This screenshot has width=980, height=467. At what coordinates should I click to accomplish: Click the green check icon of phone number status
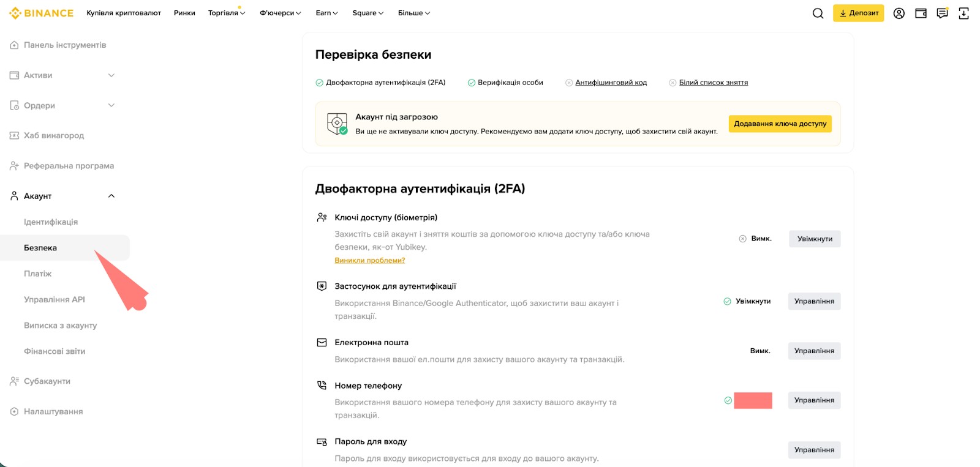pos(728,400)
